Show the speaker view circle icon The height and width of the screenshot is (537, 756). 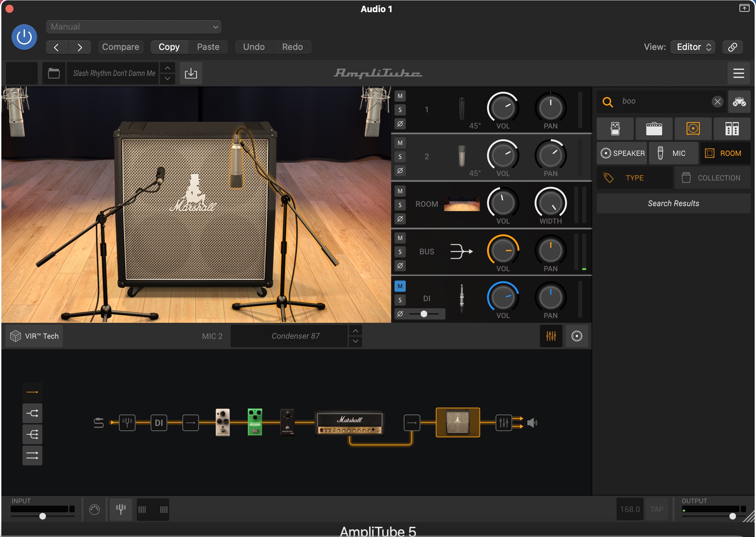pos(577,336)
